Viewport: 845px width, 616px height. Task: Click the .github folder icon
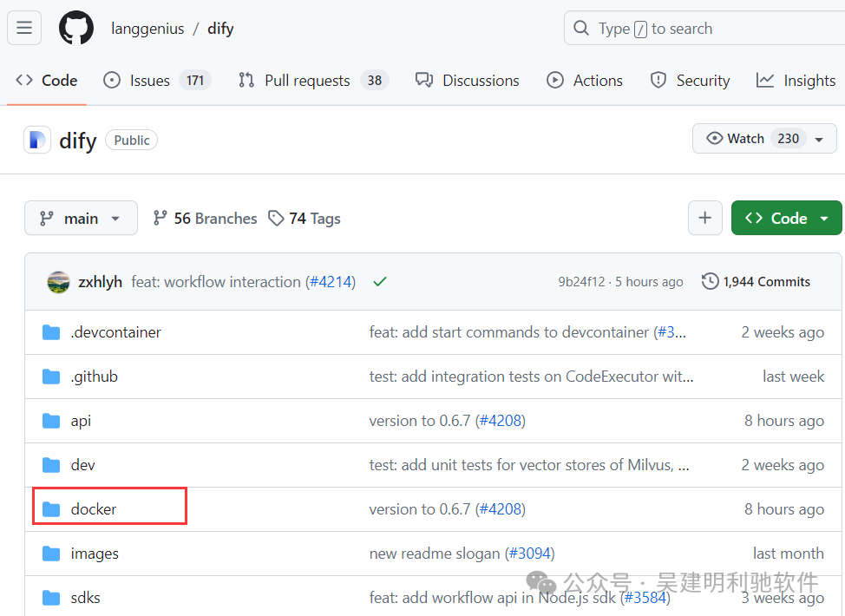pos(51,377)
